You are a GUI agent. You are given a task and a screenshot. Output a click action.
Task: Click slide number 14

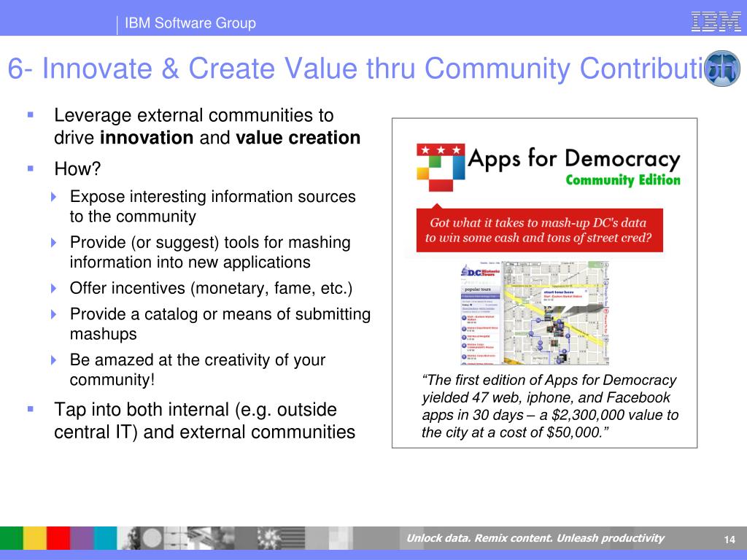click(x=729, y=540)
